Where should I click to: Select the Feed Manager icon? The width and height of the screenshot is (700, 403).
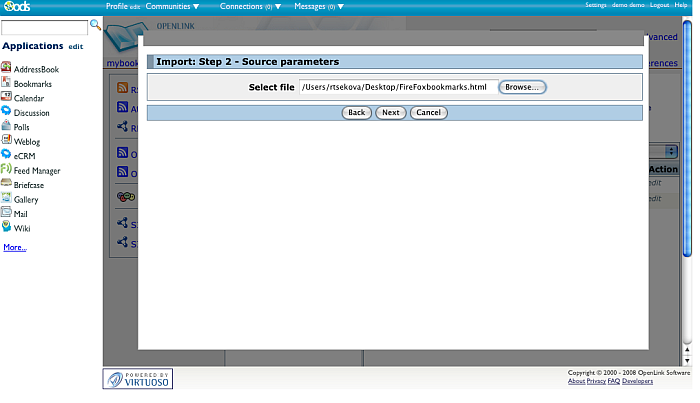coord(7,170)
